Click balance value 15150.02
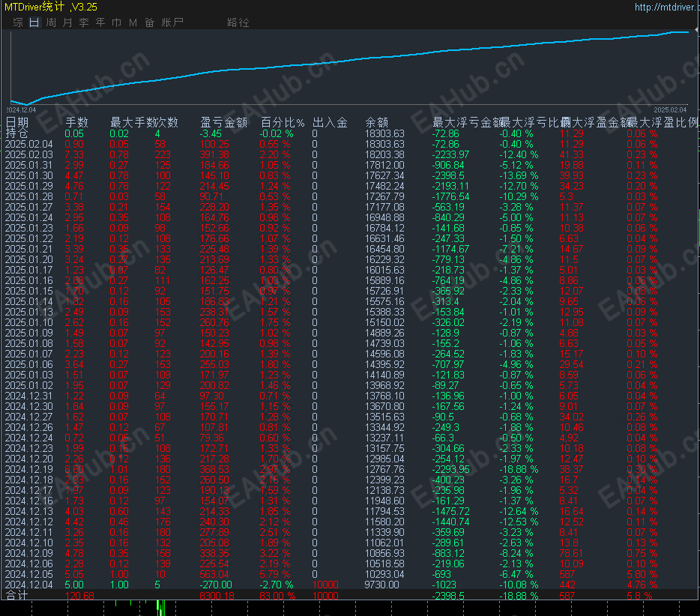Image resolution: width=700 pixels, height=616 pixels. pyautogui.click(x=384, y=322)
